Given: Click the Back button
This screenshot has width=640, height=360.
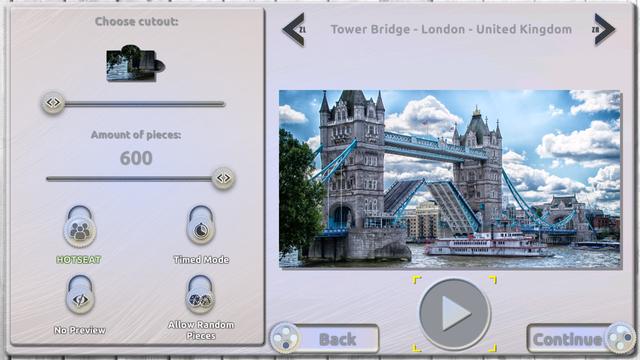Looking at the screenshot, I should coord(325,339).
